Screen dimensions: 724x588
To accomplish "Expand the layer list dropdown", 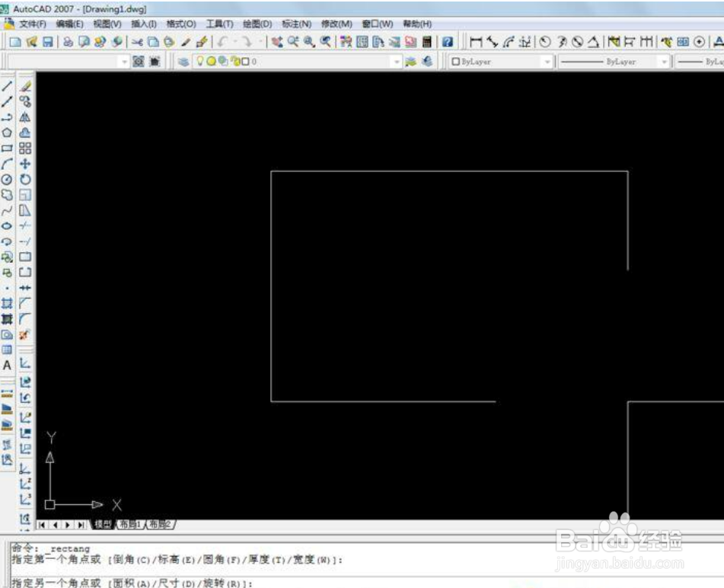I will pyautogui.click(x=396, y=62).
